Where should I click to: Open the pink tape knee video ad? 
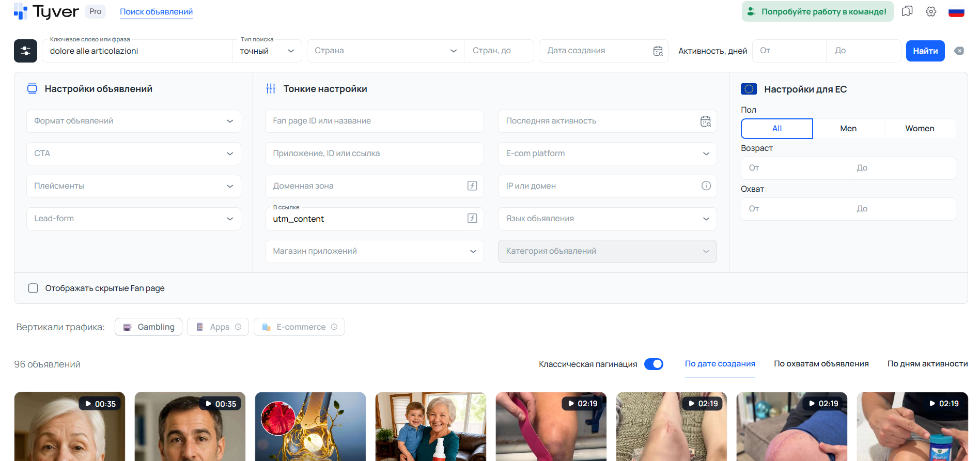[551, 426]
